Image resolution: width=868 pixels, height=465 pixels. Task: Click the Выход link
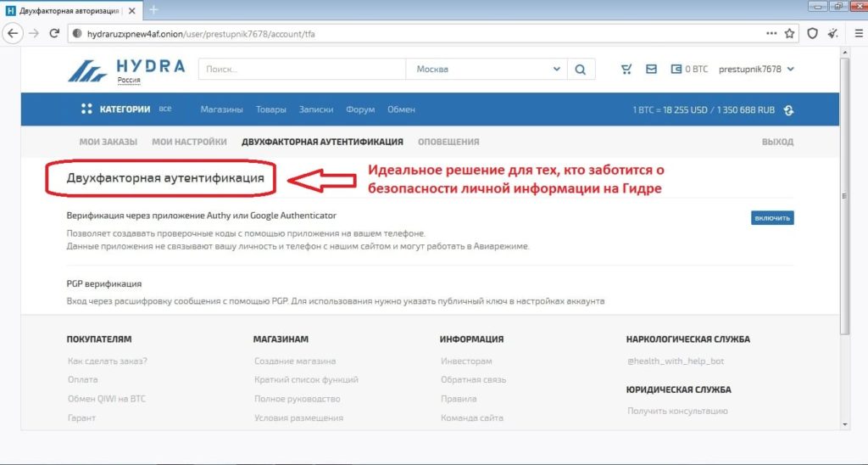click(777, 142)
